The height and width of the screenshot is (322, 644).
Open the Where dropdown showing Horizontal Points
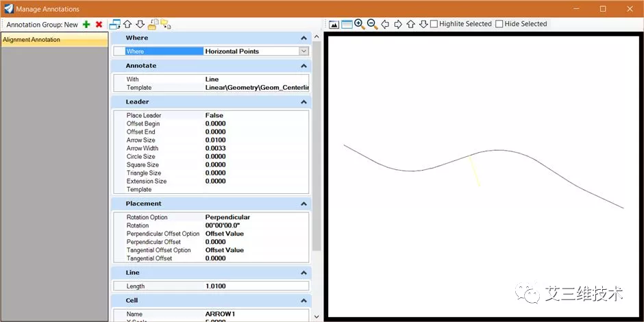click(304, 51)
